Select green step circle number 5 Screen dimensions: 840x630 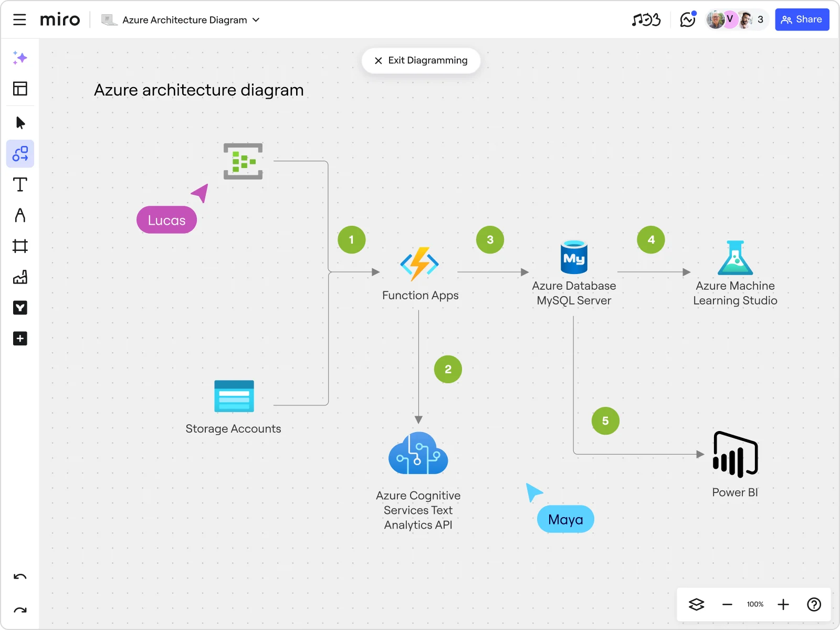605,421
